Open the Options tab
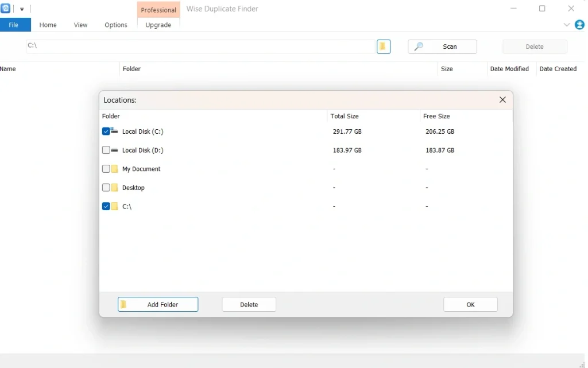The image size is (588, 368). (116, 25)
